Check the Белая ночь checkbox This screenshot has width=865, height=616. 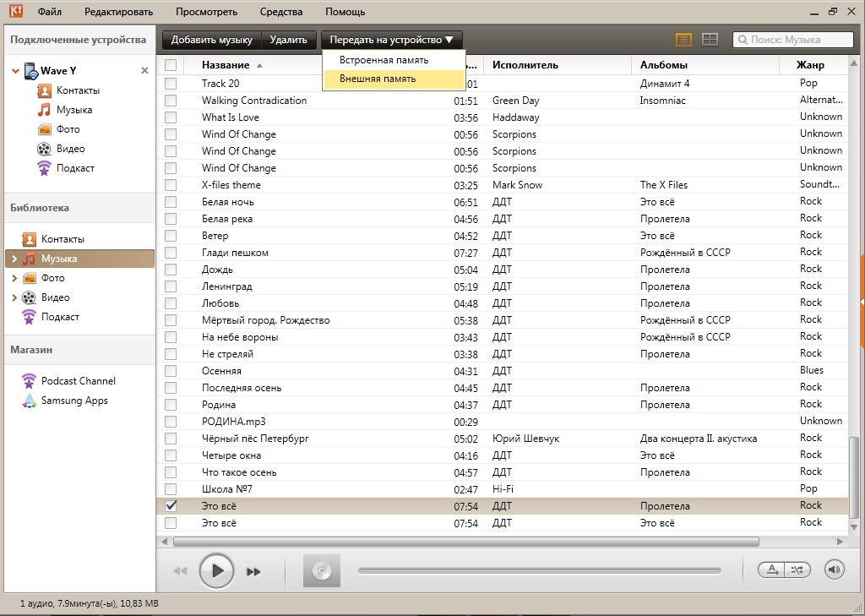click(171, 202)
